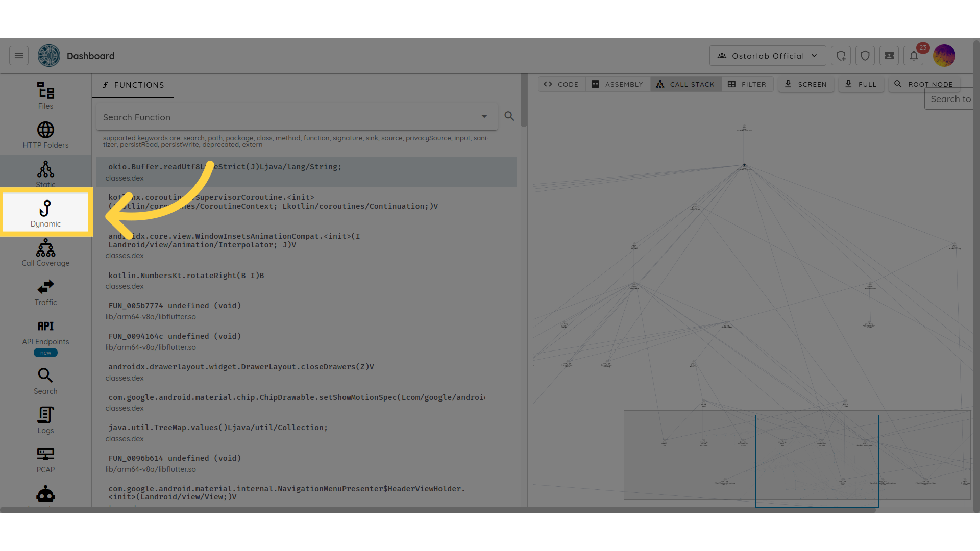Click the notifications bell icon
Image resolution: width=980 pixels, height=551 pixels.
914,56
